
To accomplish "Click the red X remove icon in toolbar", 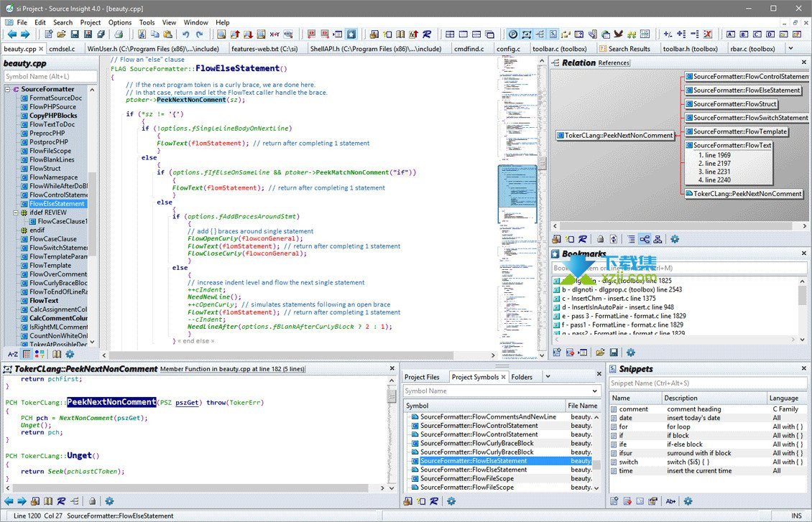I will click(x=707, y=34).
